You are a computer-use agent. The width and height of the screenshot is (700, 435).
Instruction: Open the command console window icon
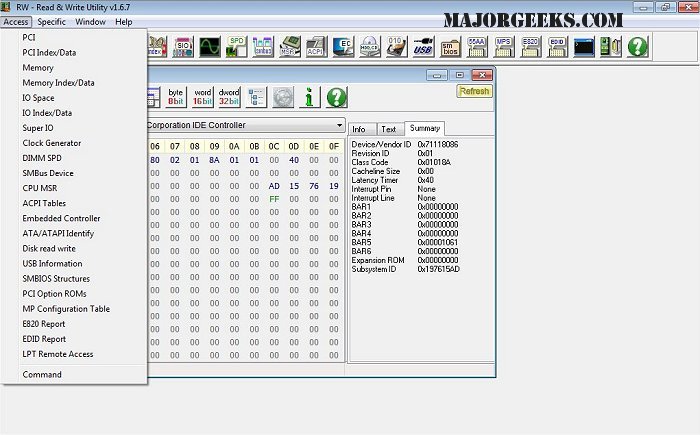pos(584,46)
